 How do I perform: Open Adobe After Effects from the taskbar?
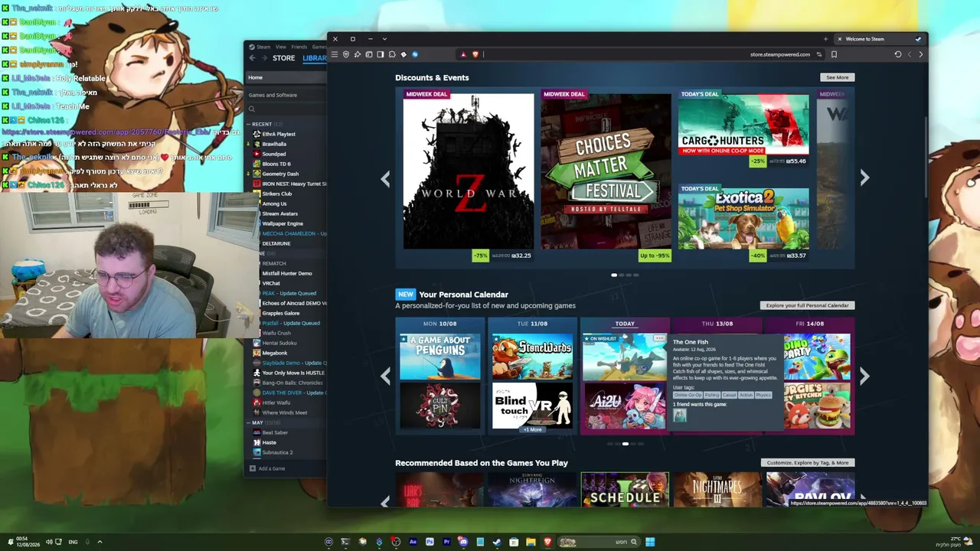point(413,542)
